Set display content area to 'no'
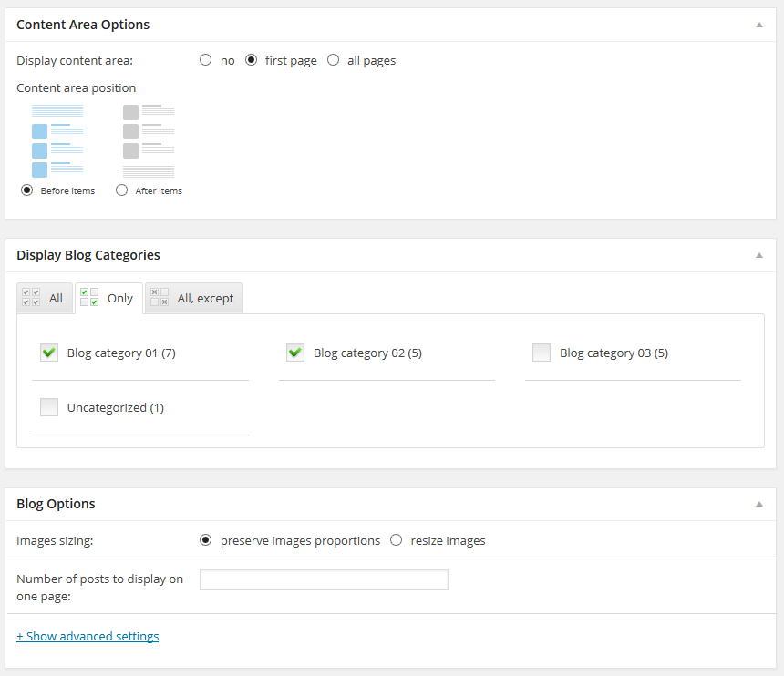 [x=206, y=60]
